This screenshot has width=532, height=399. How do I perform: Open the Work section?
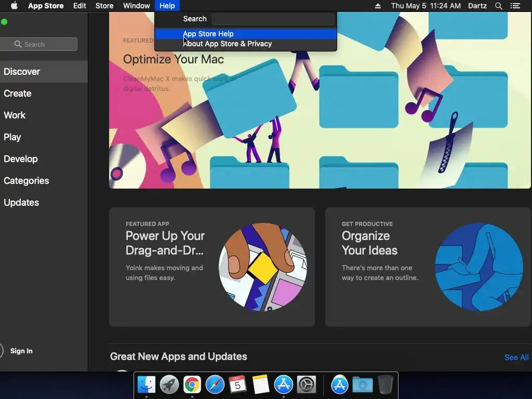click(x=44, y=115)
